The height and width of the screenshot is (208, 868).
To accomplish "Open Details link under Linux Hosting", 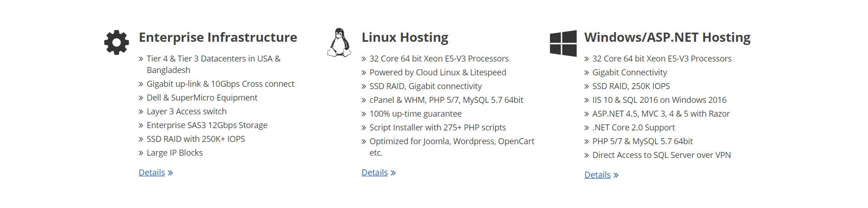I will pyautogui.click(x=375, y=173).
